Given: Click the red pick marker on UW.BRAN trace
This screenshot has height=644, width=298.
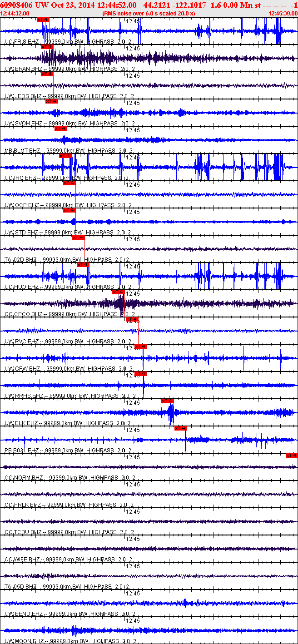Looking at the screenshot, I should tap(47, 47).
